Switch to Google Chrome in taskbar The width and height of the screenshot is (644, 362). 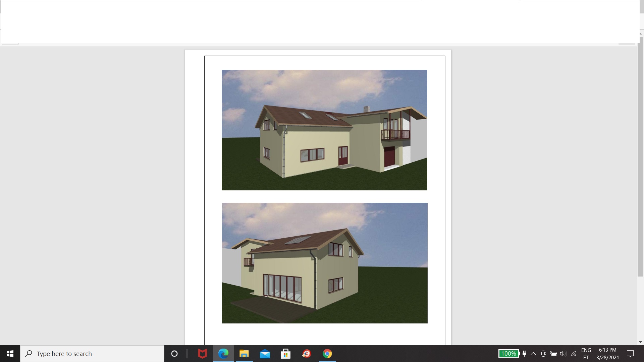pos(327,354)
